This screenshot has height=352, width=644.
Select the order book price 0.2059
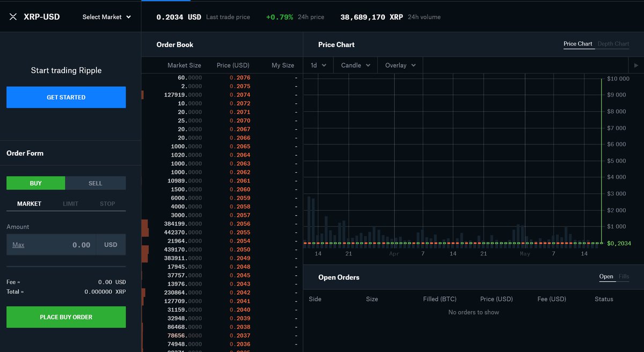pos(240,198)
